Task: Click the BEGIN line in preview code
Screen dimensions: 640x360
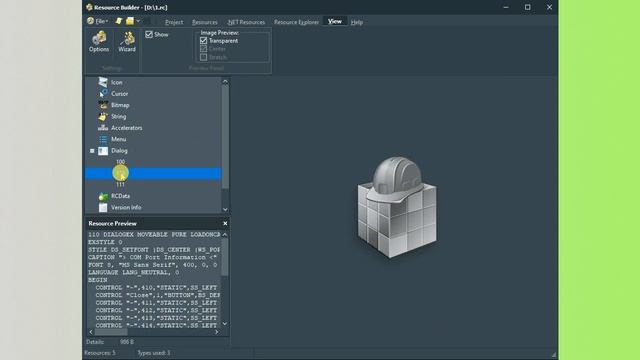Action: 98,280
